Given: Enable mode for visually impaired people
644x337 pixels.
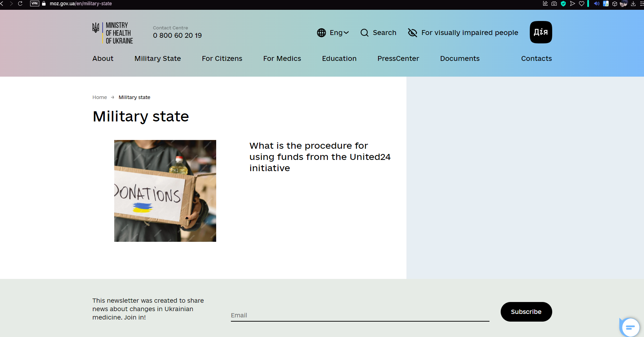Looking at the screenshot, I should tap(463, 33).
